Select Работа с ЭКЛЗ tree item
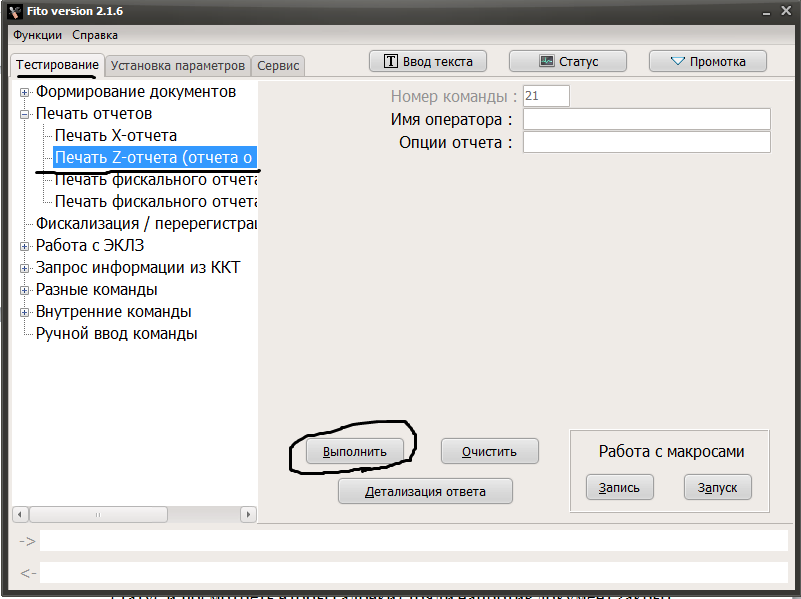The width and height of the screenshot is (801, 599). point(90,246)
